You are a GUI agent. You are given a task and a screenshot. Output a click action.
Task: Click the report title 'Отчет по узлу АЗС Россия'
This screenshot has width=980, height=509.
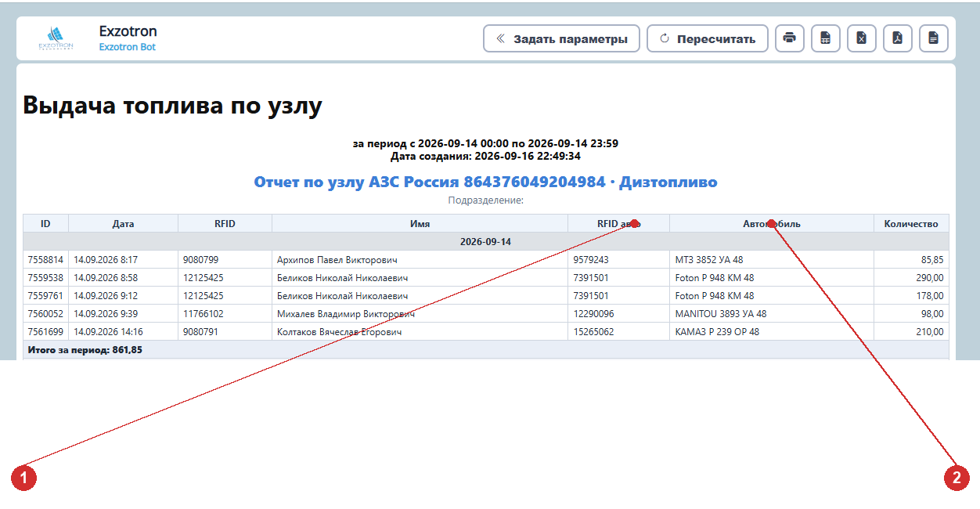point(485,182)
